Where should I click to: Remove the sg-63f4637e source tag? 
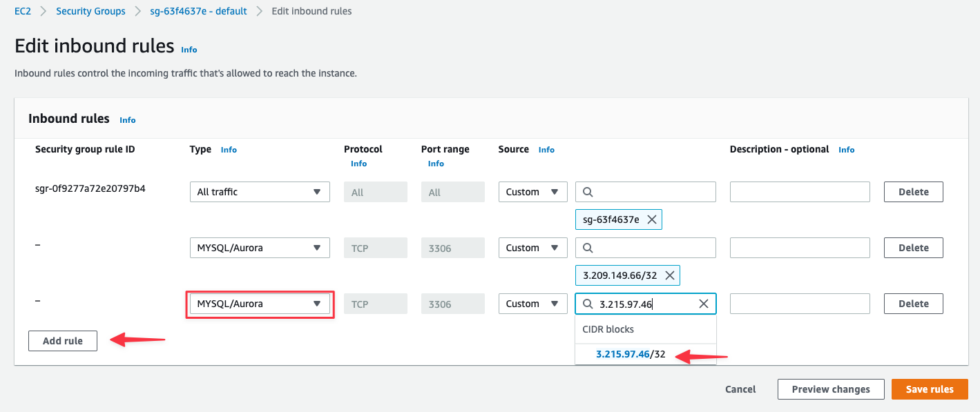(x=651, y=219)
